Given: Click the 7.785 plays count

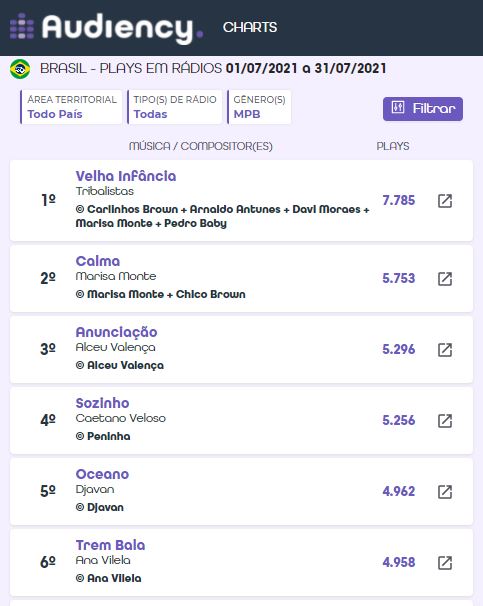Looking at the screenshot, I should (x=398, y=200).
